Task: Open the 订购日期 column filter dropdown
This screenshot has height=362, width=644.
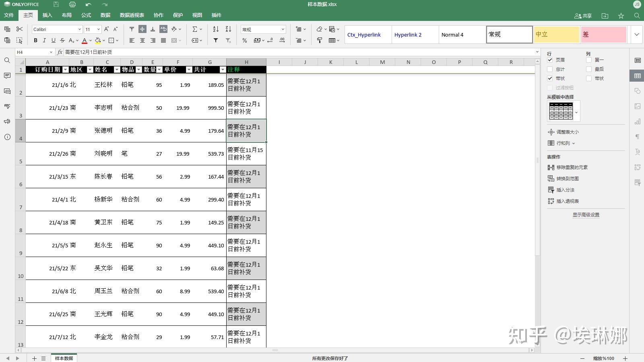Action: [65, 70]
